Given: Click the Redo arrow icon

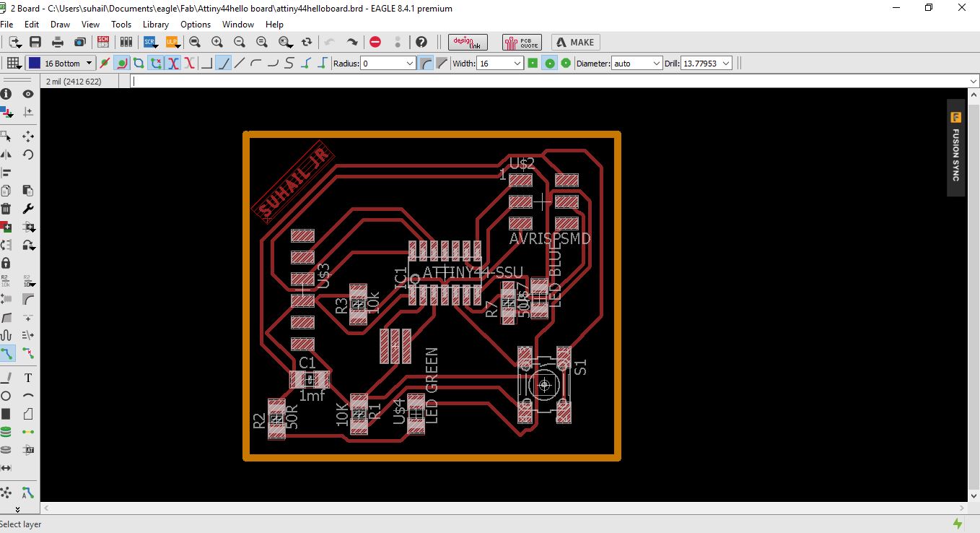Looking at the screenshot, I should pyautogui.click(x=352, y=43).
